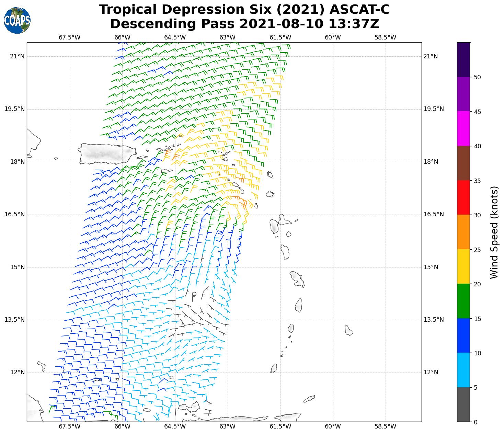Click the 12°N label on right axis
Viewport: 504px width, 434px height.
coord(431,372)
